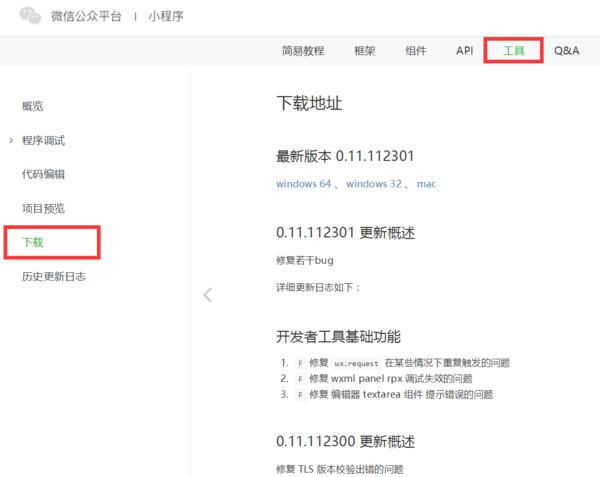Expand the 程序调试 tree arrow
This screenshot has width=600, height=477.
tap(11, 140)
